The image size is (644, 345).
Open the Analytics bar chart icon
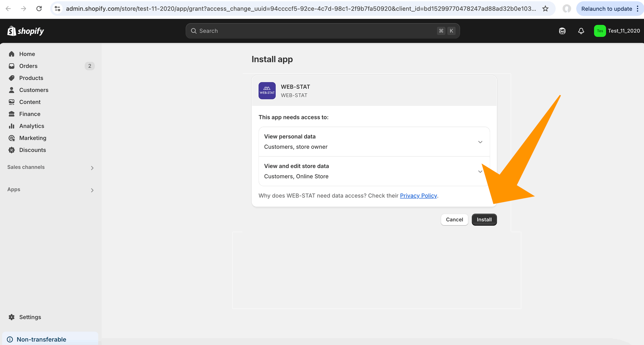point(12,126)
